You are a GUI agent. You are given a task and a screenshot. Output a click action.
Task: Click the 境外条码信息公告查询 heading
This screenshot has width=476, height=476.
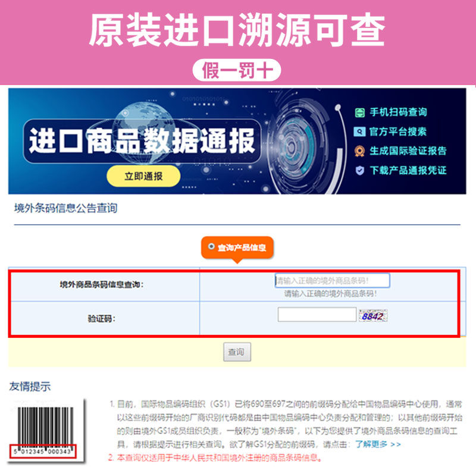(66, 208)
